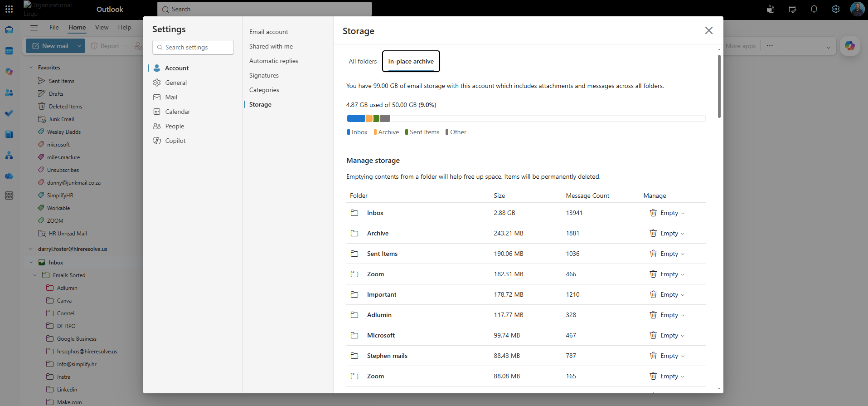Select In-place archive tab
The height and width of the screenshot is (406, 868).
tap(411, 61)
